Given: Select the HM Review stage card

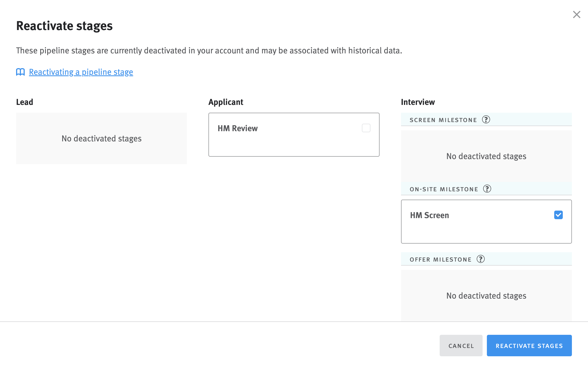Looking at the screenshot, I should click(x=294, y=134).
